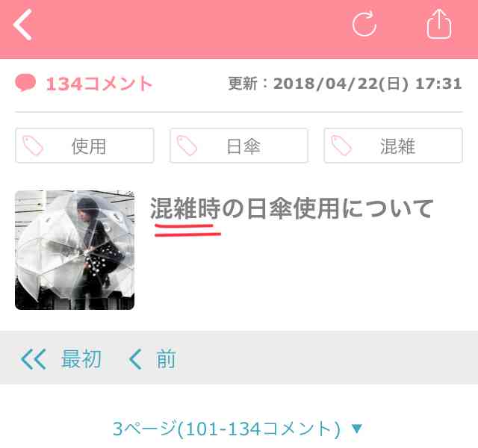Click the refresh icon in the header
The width and height of the screenshot is (478, 448).
pyautogui.click(x=364, y=24)
